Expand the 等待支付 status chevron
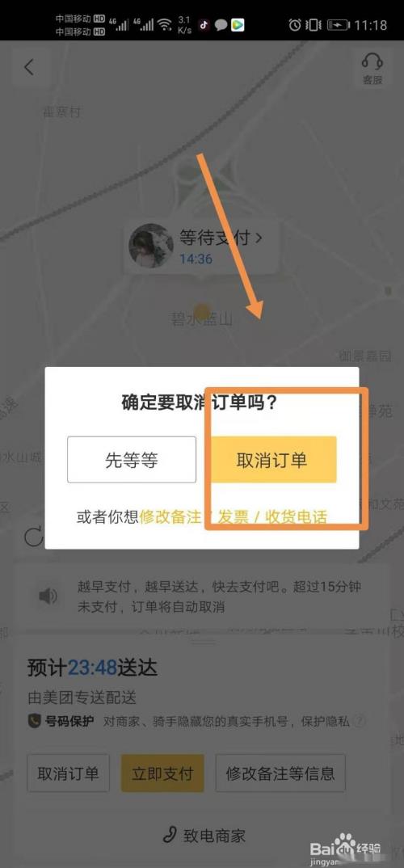This screenshot has height=868, width=404. 259,238
